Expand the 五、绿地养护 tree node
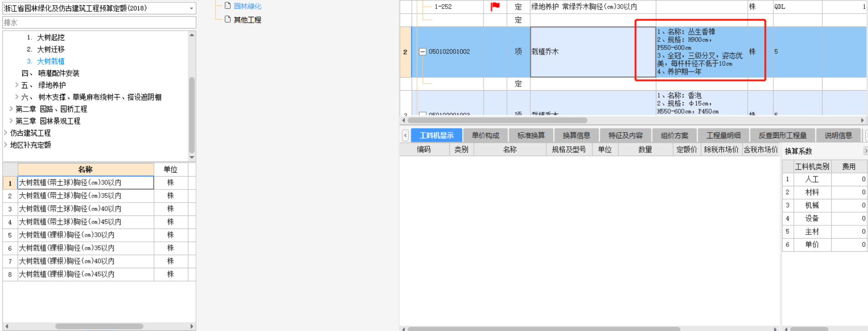868x331 pixels. (17, 85)
